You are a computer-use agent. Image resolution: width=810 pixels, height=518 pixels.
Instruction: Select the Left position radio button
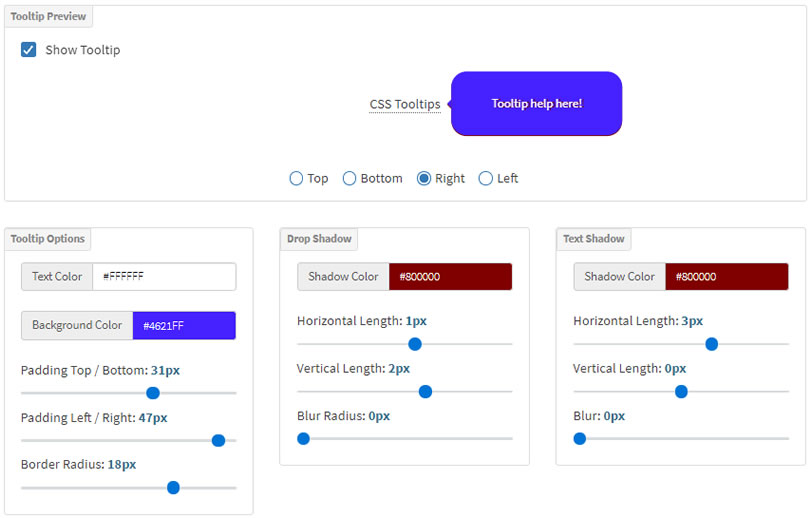click(x=486, y=179)
